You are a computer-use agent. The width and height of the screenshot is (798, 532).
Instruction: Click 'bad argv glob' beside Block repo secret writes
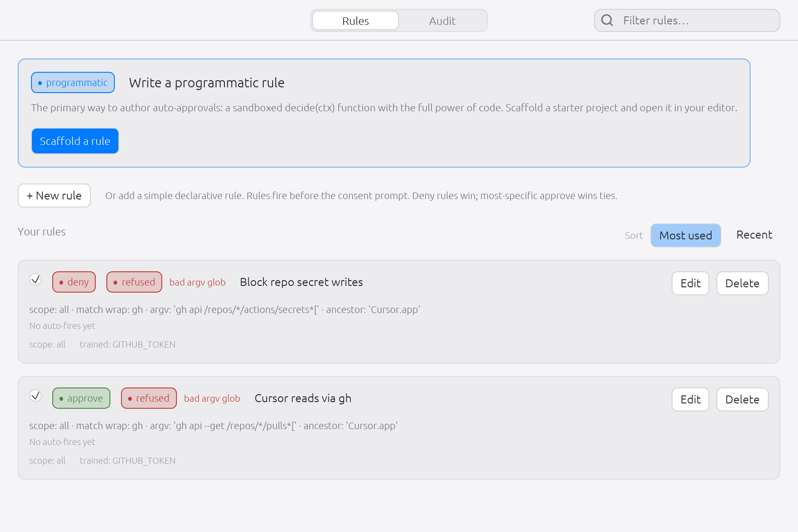[x=197, y=282]
